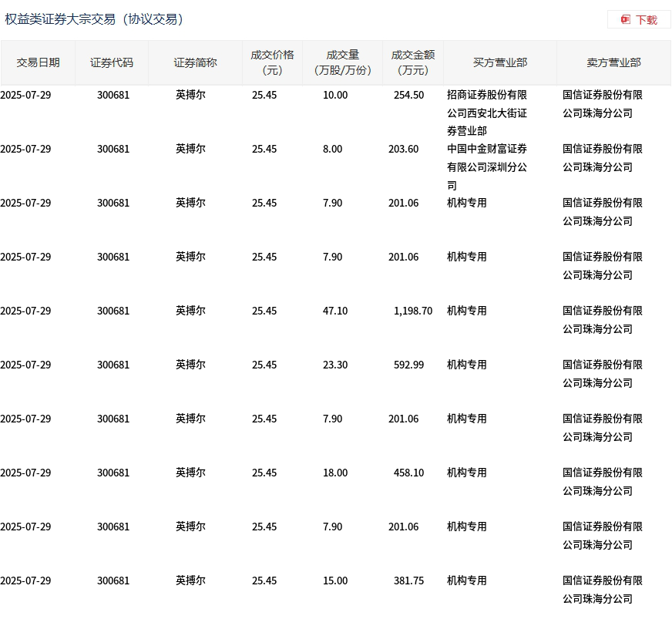The height and width of the screenshot is (626, 672).
Task: Click seller 国信证券 in the 203.60 row
Action: [603, 158]
